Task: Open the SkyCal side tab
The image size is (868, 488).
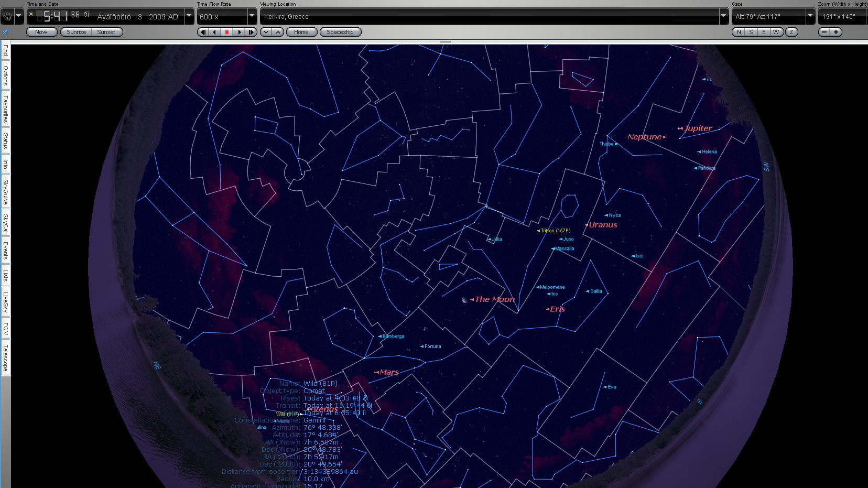Action: click(x=5, y=223)
